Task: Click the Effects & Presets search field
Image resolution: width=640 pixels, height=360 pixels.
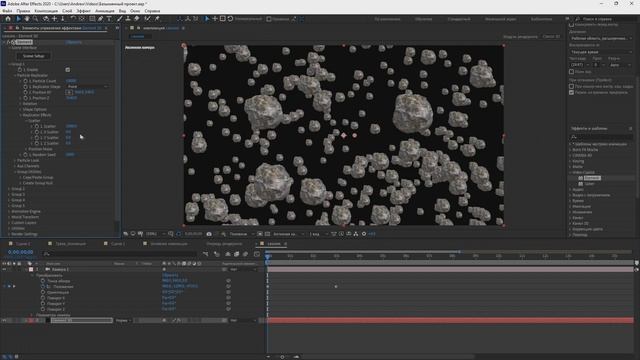Action: point(601,137)
